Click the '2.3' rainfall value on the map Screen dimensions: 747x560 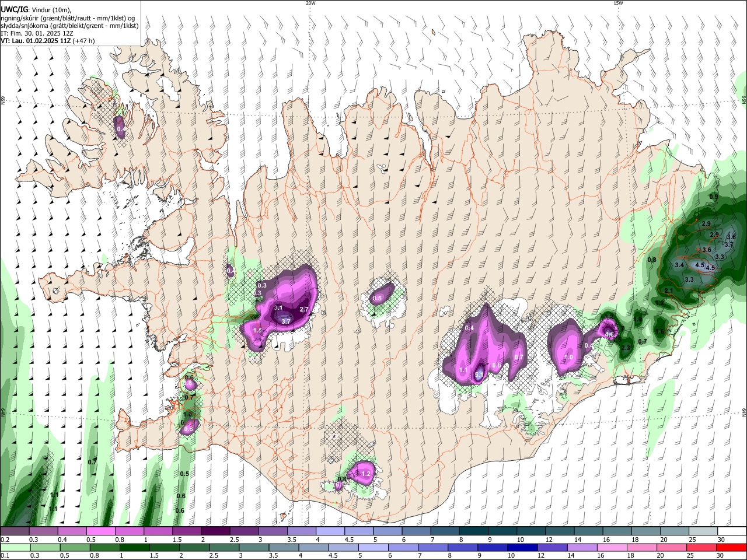click(x=626, y=348)
